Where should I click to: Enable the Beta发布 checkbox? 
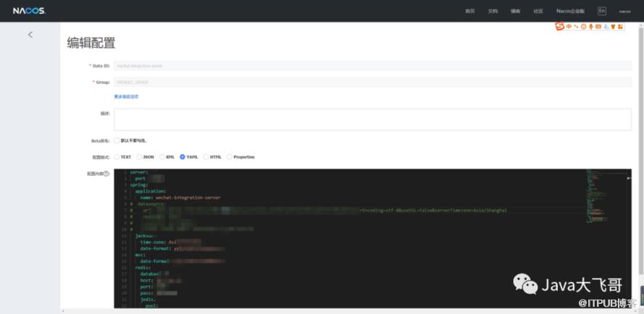click(x=117, y=140)
